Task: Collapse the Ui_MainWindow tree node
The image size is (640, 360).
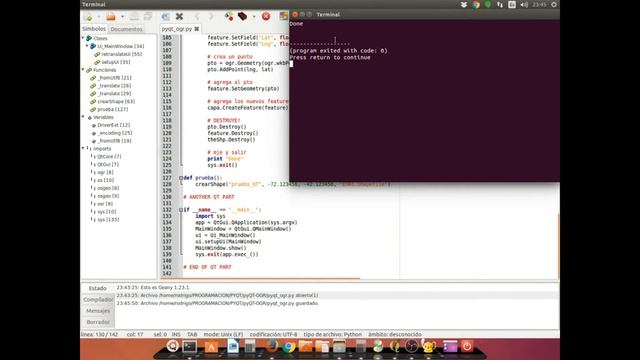Action: tap(87, 46)
